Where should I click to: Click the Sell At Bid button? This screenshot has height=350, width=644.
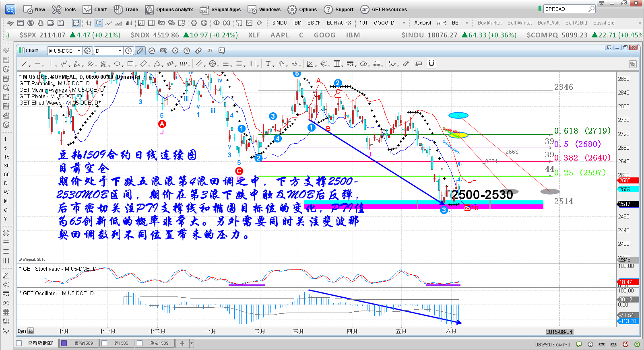pos(576,23)
